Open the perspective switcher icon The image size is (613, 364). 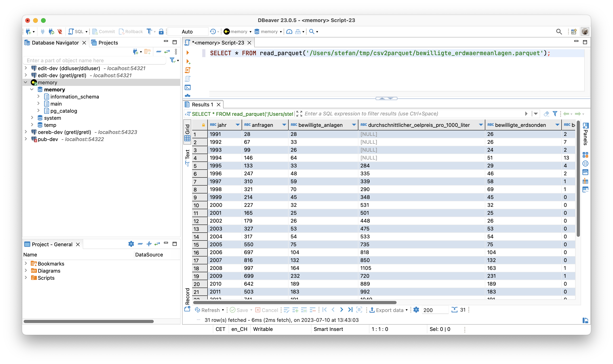coord(574,31)
